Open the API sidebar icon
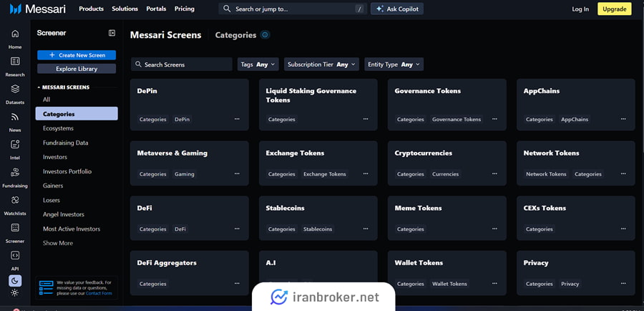 tap(15, 255)
